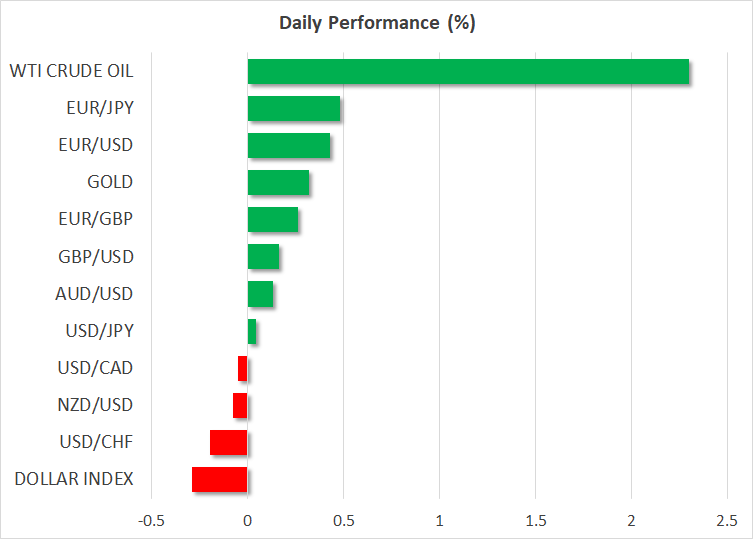Click the red USD/CHF bar

tap(228, 442)
